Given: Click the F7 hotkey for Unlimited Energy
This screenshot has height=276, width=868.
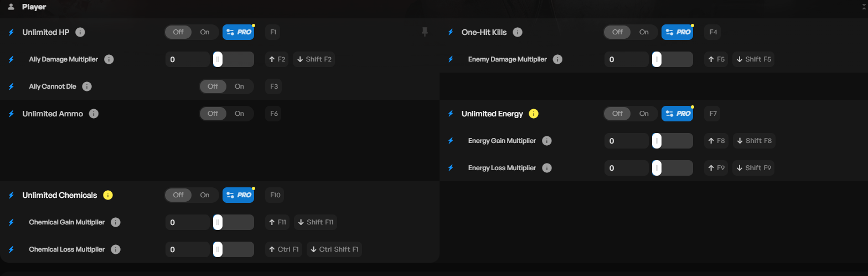Looking at the screenshot, I should [x=713, y=114].
